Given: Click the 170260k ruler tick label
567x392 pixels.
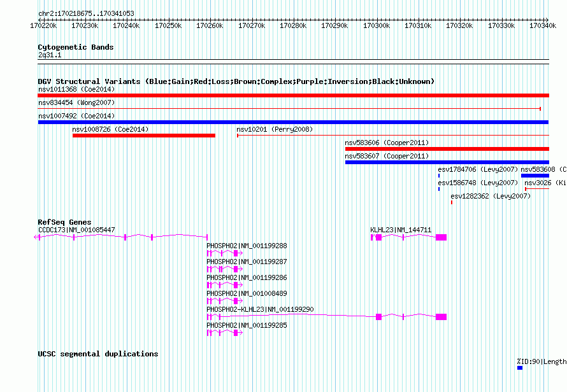Looking at the screenshot, I should click(x=210, y=25).
